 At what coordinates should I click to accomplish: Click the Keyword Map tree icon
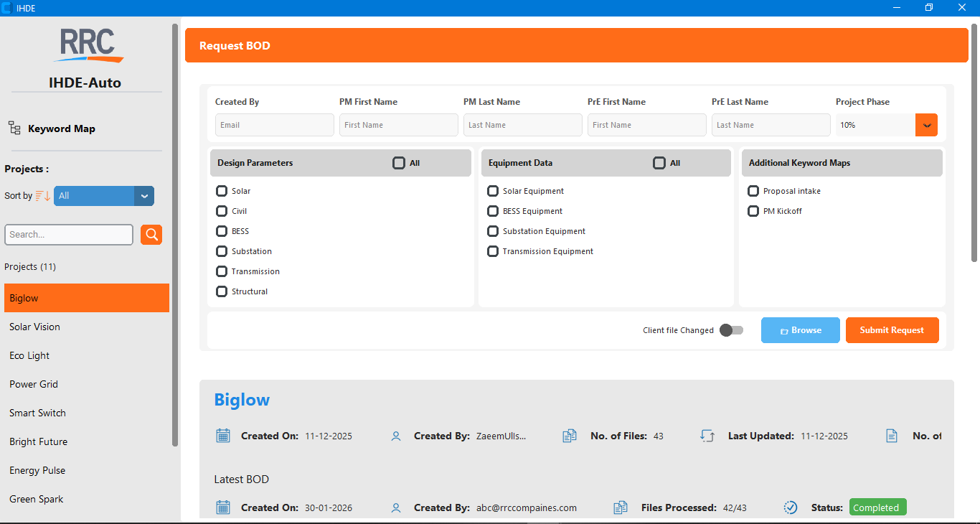click(x=14, y=128)
